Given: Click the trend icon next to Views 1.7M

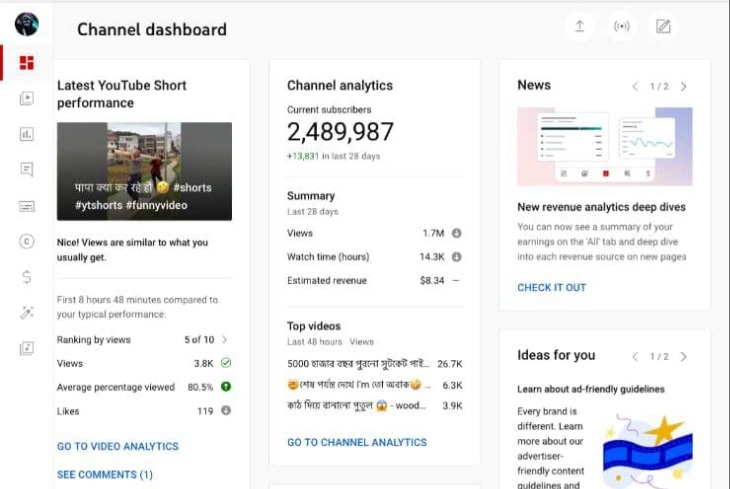Looking at the screenshot, I should (457, 233).
